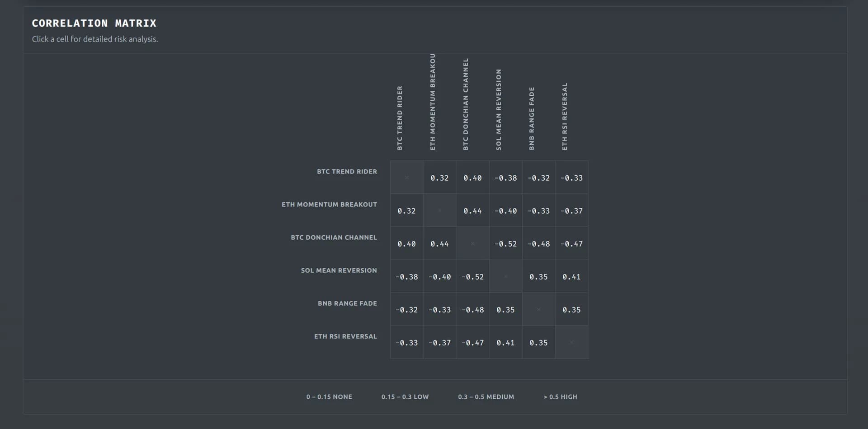Image resolution: width=868 pixels, height=429 pixels.
Task: Select ETH Momentum Breakout row, BNB Range Fade cell
Action: click(538, 210)
